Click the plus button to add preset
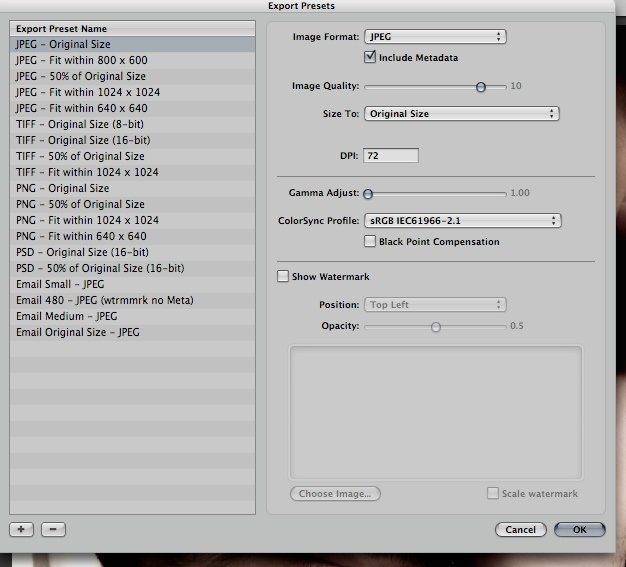626x567 pixels. tap(22, 529)
